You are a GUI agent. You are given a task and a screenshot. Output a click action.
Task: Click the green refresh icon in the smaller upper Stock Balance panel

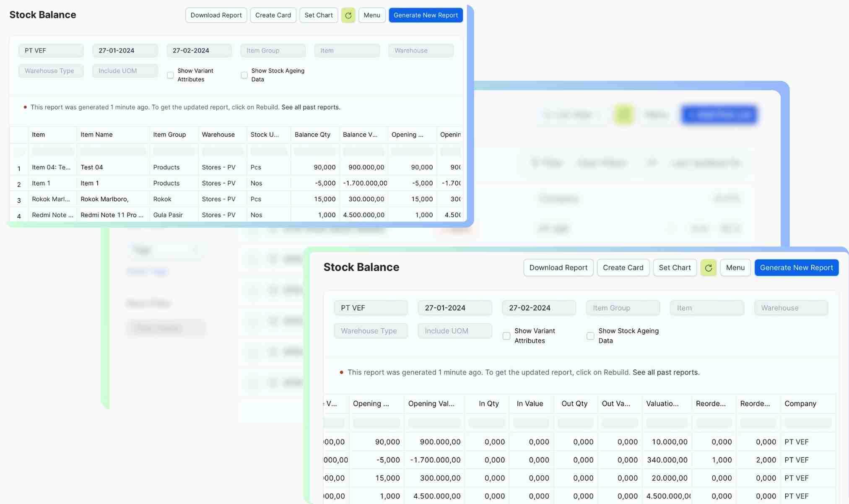pyautogui.click(x=348, y=16)
